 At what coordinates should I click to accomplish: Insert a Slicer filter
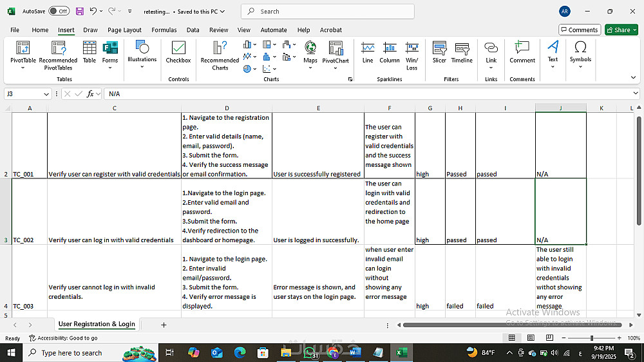pyautogui.click(x=439, y=52)
